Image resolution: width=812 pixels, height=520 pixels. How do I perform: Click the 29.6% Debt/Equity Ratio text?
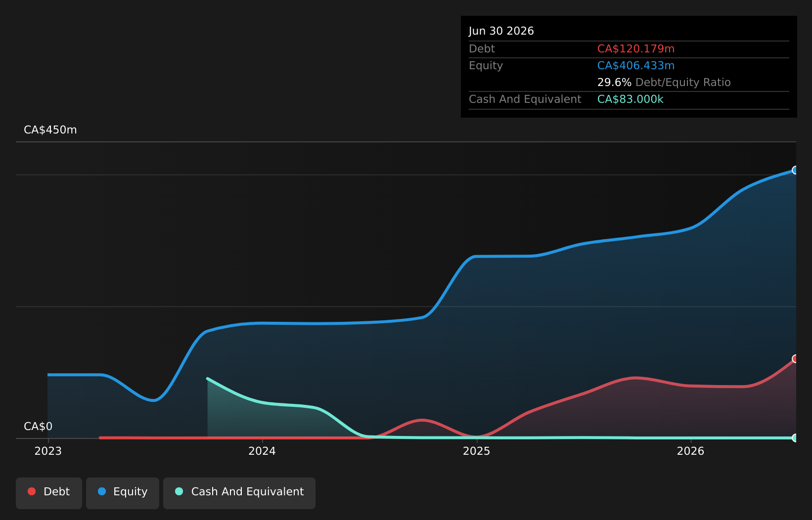click(664, 83)
